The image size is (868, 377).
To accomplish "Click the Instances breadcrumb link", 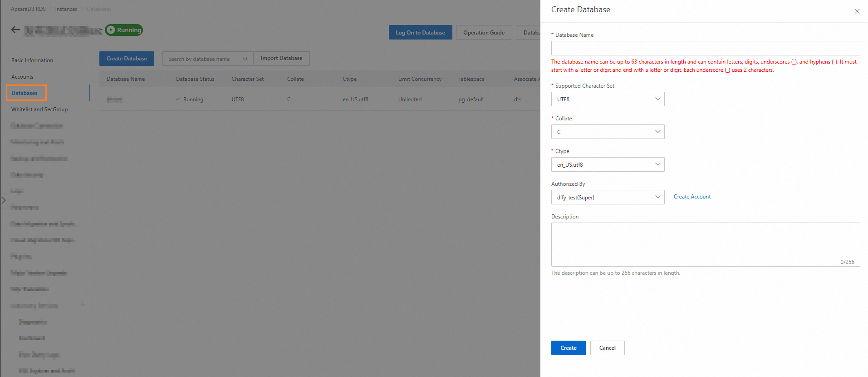I will pos(66,9).
